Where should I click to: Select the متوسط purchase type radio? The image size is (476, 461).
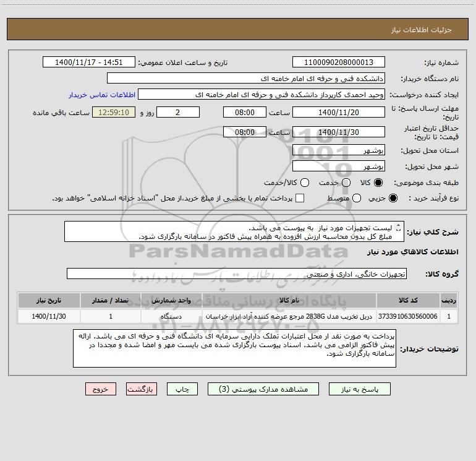[x=357, y=198]
